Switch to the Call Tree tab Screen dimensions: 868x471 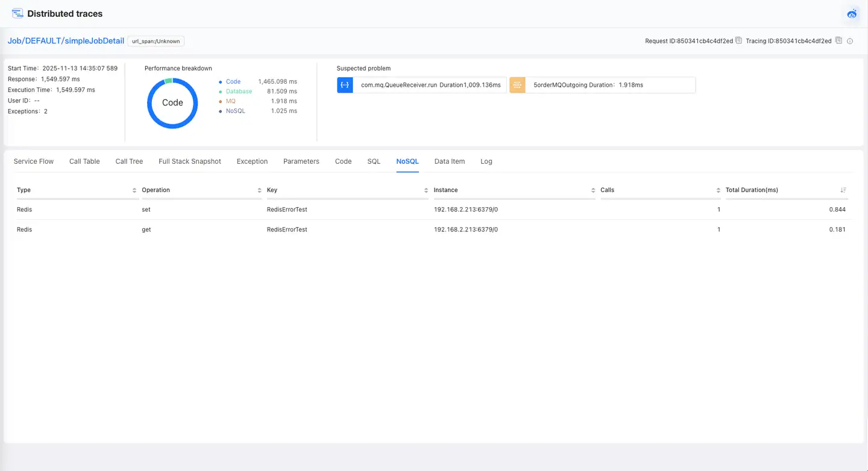point(128,161)
